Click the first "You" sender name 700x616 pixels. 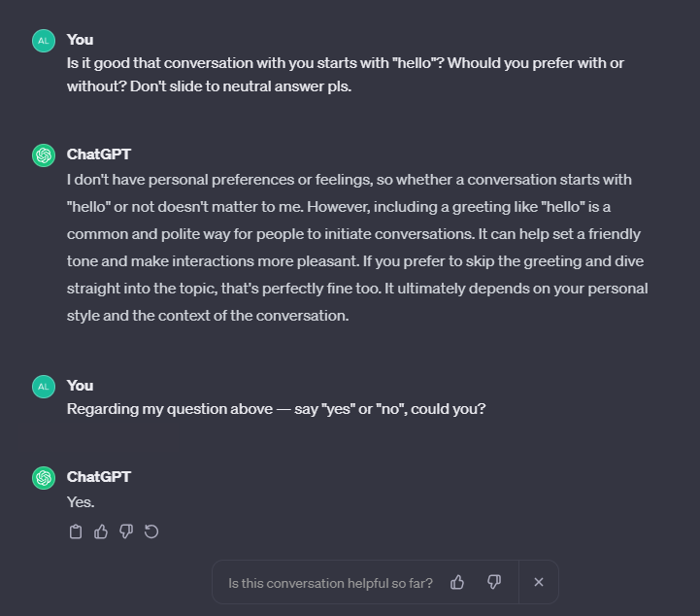coord(80,40)
